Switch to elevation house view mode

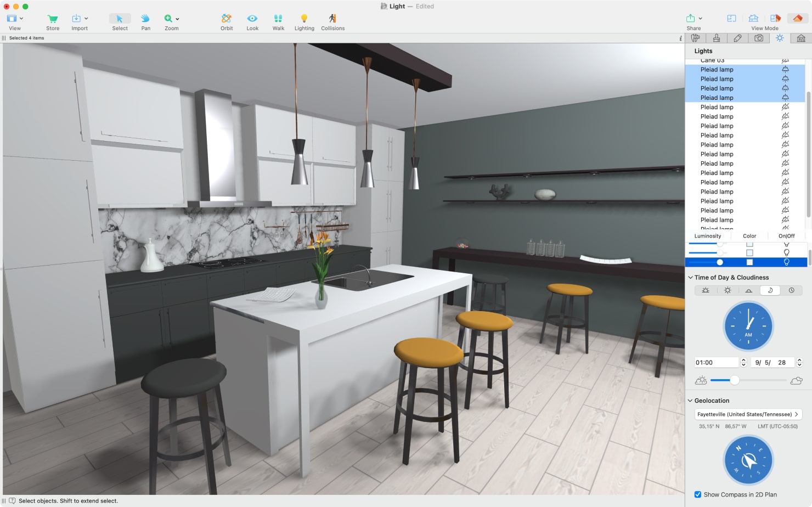(x=753, y=19)
